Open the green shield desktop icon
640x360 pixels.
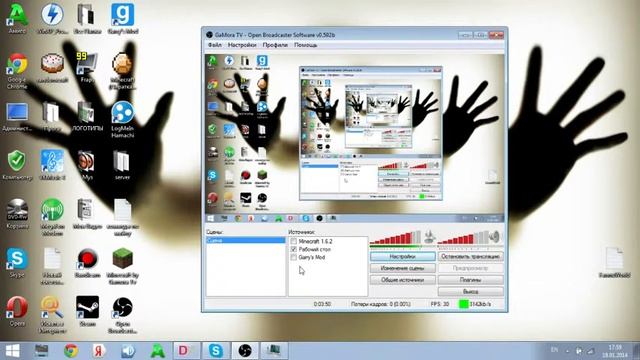tap(17, 165)
